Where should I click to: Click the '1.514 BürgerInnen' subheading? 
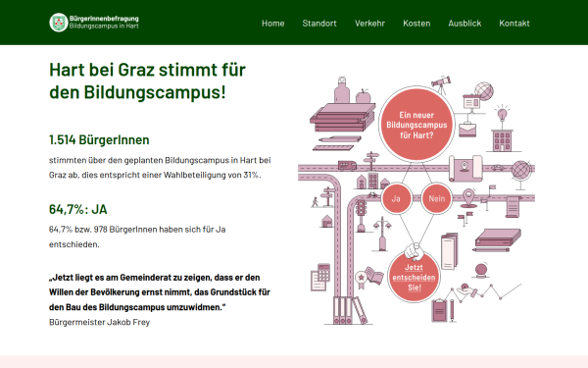(99, 140)
